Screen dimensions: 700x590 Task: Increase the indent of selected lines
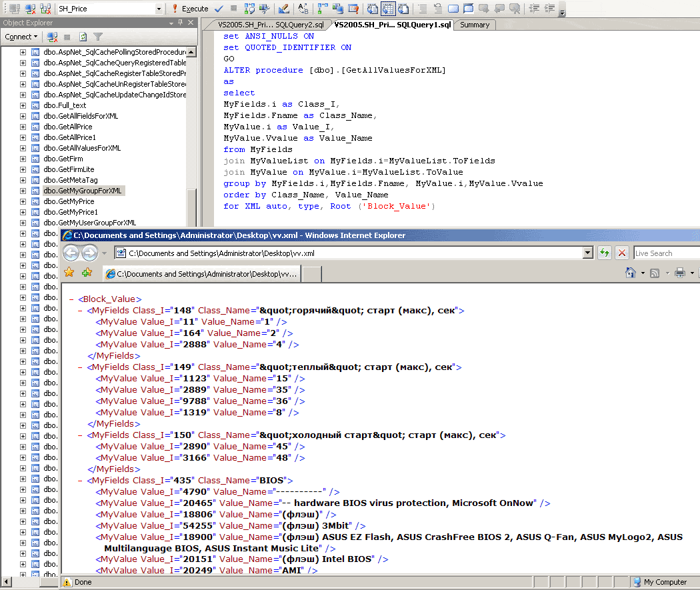click(549, 9)
